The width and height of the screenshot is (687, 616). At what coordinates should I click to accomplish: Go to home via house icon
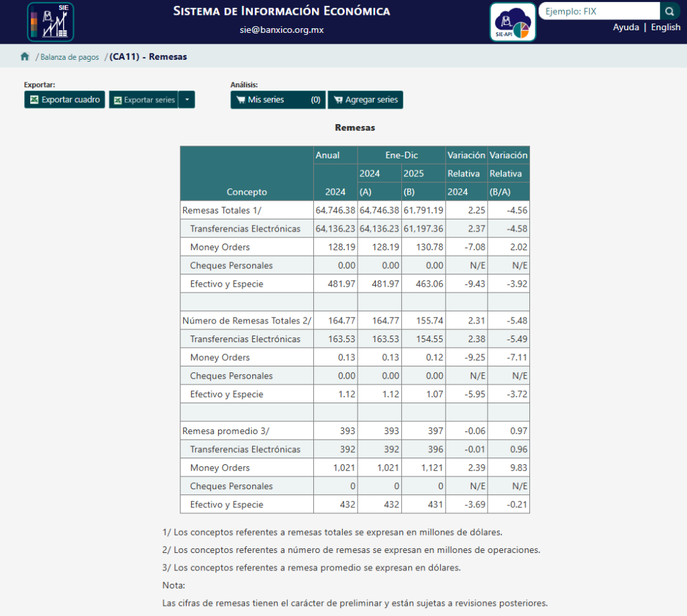(x=25, y=57)
